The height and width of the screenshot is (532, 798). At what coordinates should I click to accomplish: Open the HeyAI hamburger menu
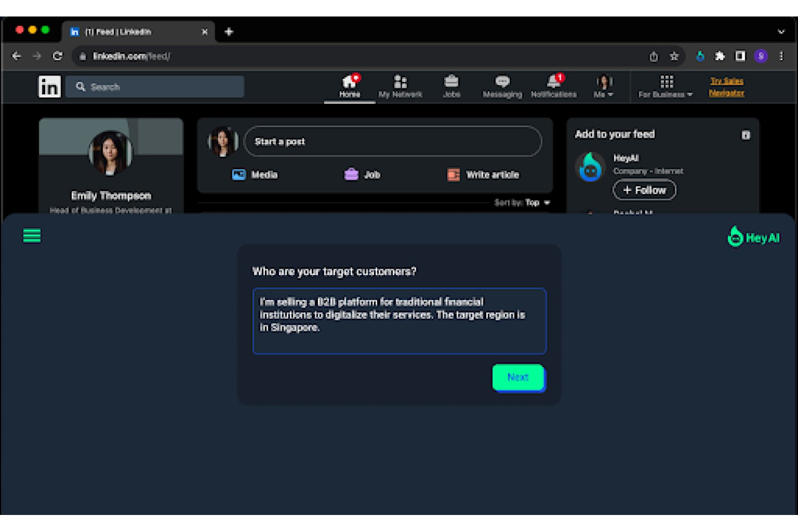pos(32,235)
